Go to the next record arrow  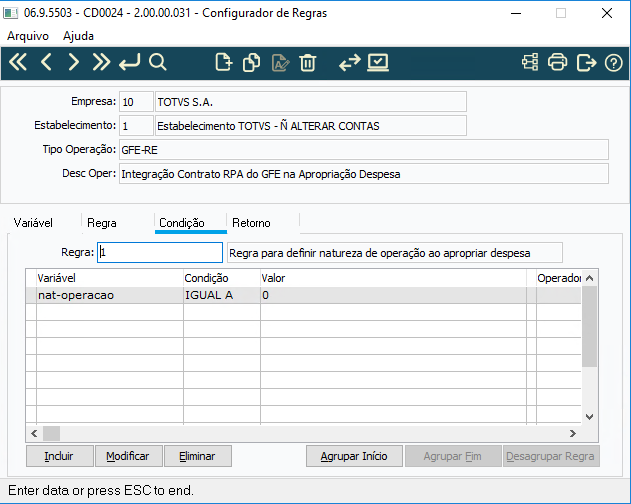[x=73, y=62]
